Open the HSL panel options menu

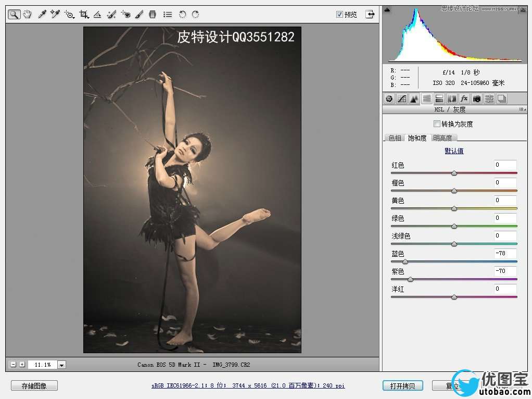click(x=522, y=109)
